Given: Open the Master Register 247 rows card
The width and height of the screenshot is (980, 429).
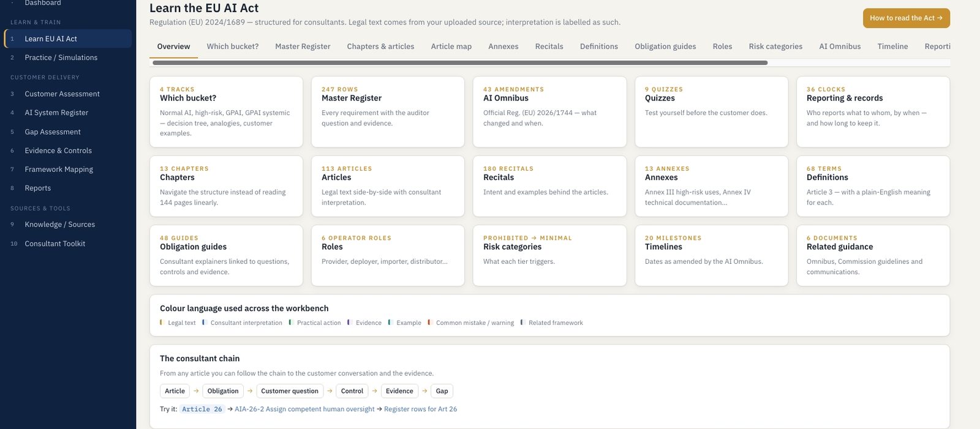Looking at the screenshot, I should tap(388, 111).
